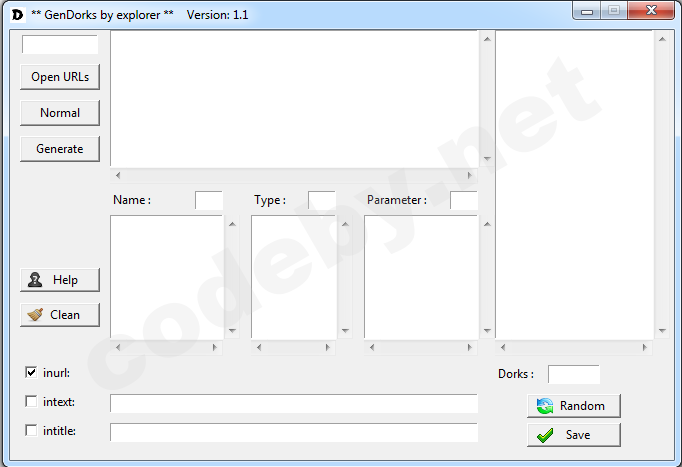
Task: Click left arrow of dorks output horizontal scrollbar
Action: [503, 347]
